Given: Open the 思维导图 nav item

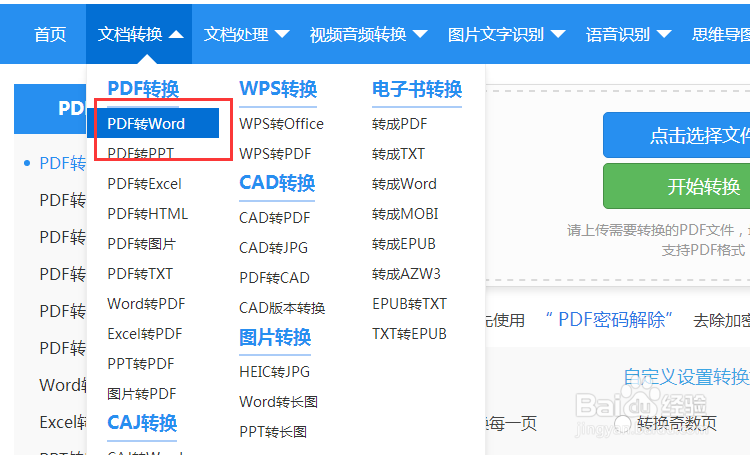Looking at the screenshot, I should 720,34.
